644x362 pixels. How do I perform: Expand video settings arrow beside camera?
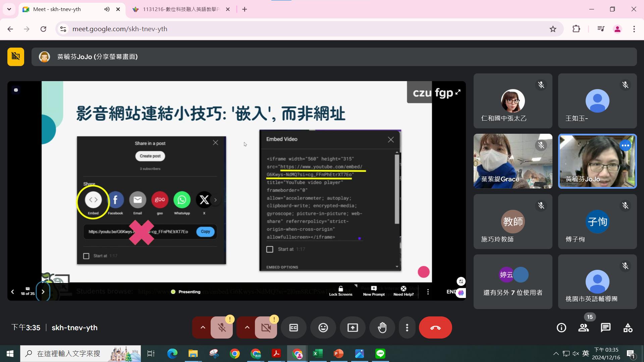click(x=247, y=327)
